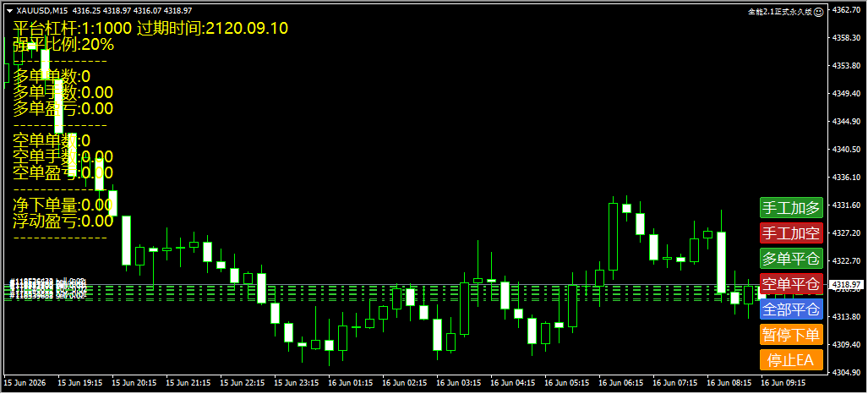Screen dimensions: 868x394
Task: Click the 16 Jun 07:15 time label
Action: tap(676, 383)
